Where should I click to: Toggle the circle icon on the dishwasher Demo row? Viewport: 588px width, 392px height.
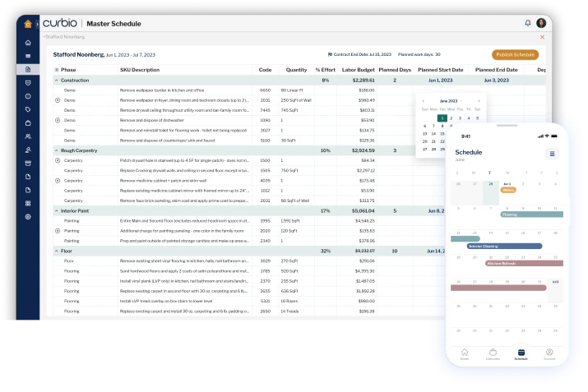point(57,120)
